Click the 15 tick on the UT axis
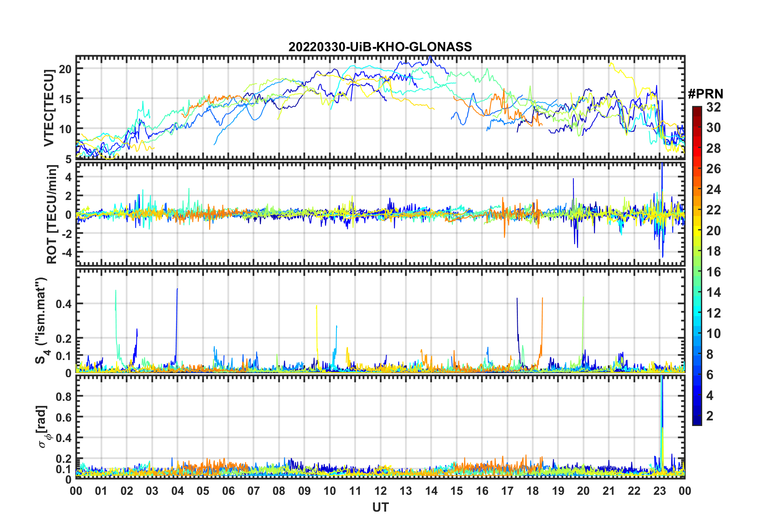Image resolution: width=761 pixels, height=532 pixels. (457, 491)
